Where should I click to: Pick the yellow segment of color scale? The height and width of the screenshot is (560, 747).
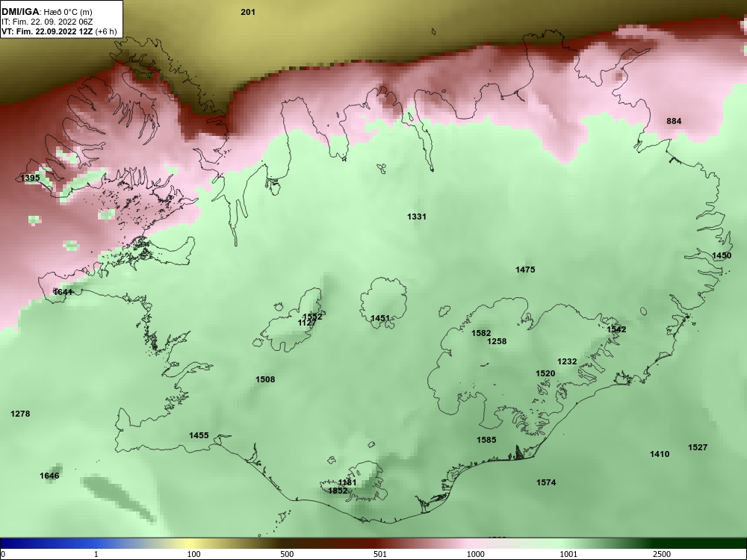click(190, 544)
